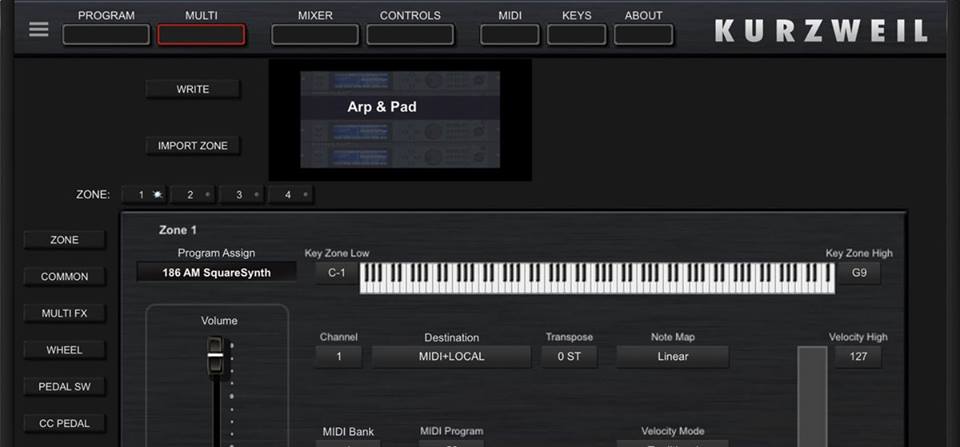Open the MULTI FX side panel
The image size is (960, 447).
point(64,314)
